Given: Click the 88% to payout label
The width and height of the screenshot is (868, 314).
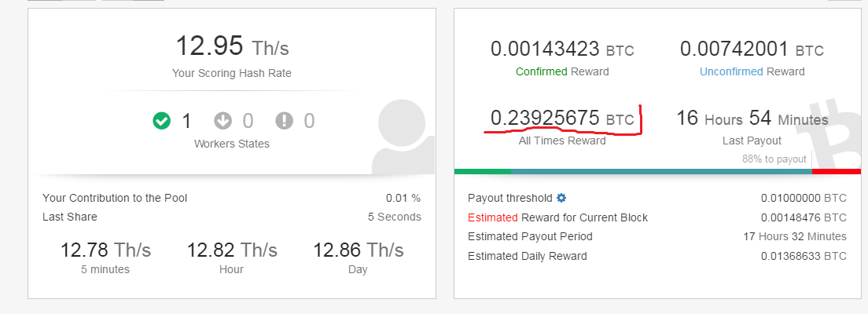Looking at the screenshot, I should [774, 159].
